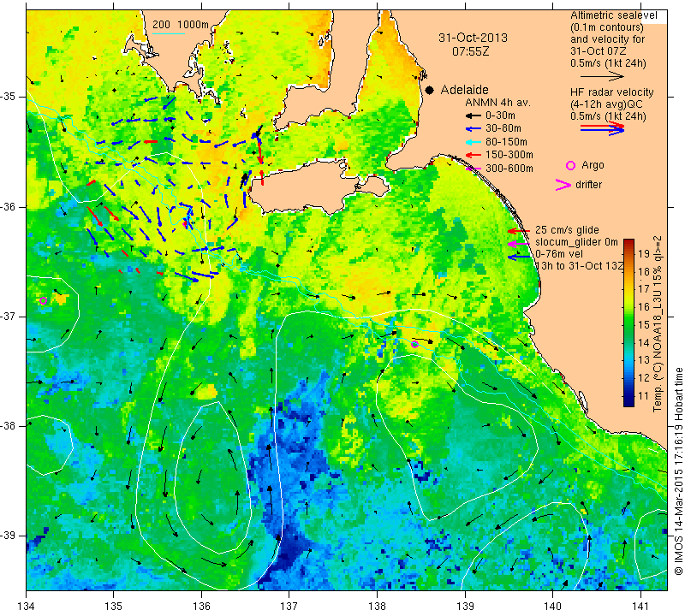Click the dark red 19 degree colorbar end
This screenshot has width=685, height=616.
point(628,242)
